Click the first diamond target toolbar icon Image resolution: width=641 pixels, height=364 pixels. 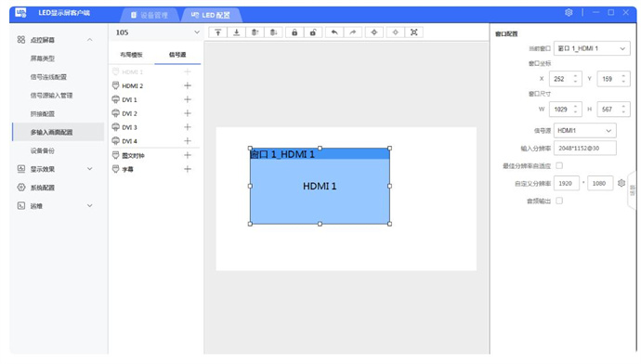pyautogui.click(x=374, y=32)
